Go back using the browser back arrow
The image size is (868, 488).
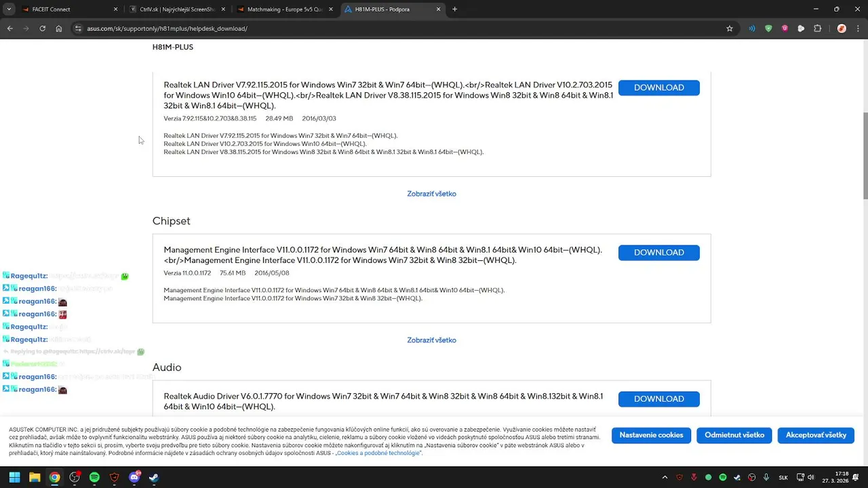9,28
